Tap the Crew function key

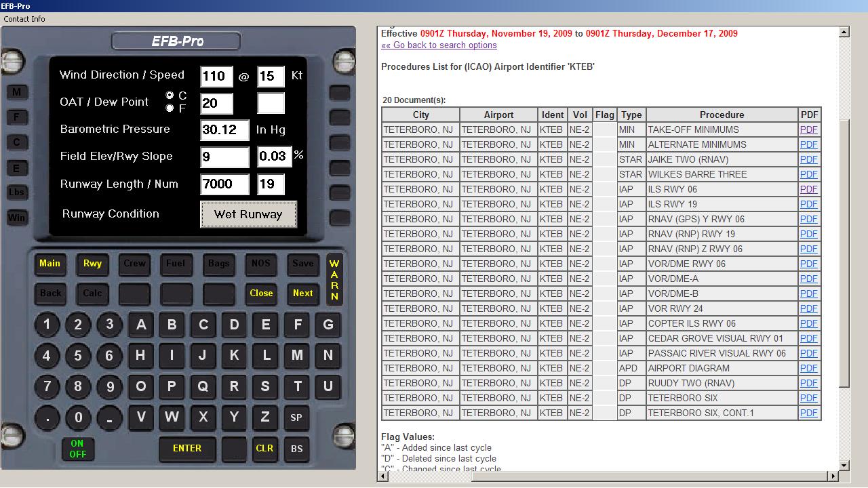pyautogui.click(x=134, y=264)
